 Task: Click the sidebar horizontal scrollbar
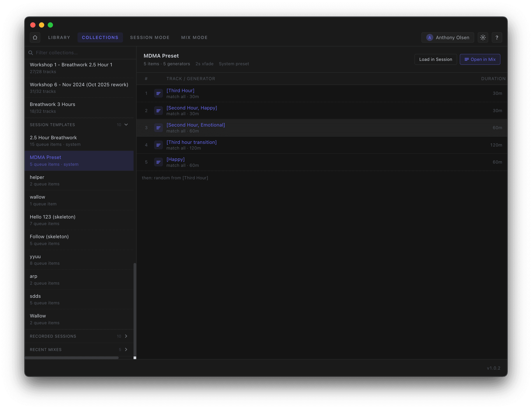(x=72, y=358)
